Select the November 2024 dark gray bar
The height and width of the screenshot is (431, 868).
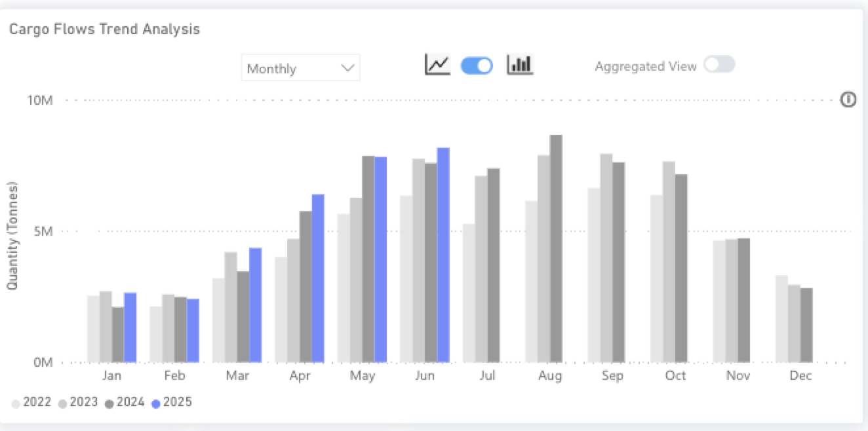743,301
